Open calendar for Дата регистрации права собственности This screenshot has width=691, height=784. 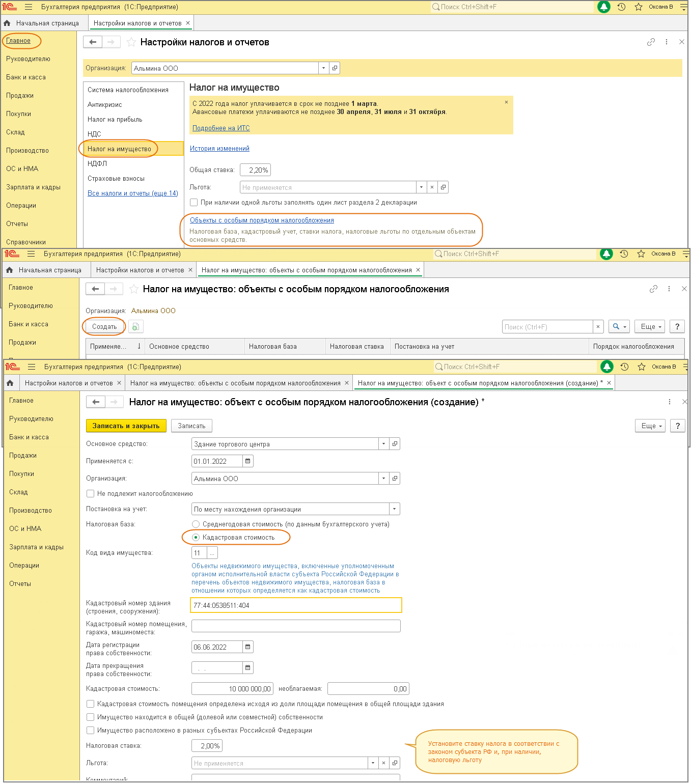pyautogui.click(x=248, y=647)
